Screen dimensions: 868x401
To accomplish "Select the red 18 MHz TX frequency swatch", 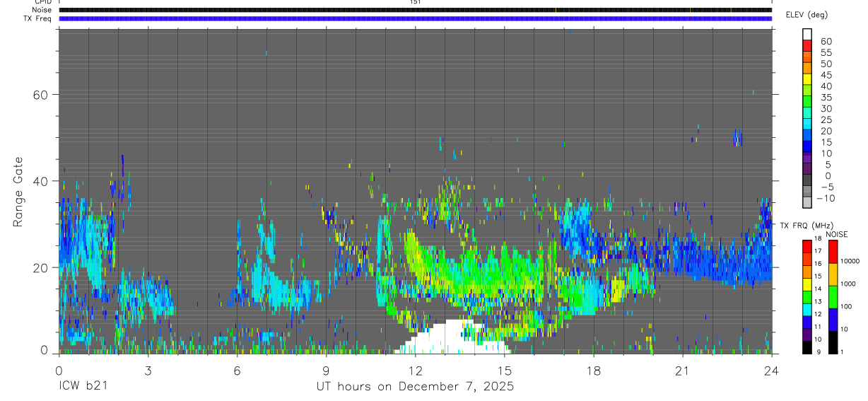I will pos(807,245).
